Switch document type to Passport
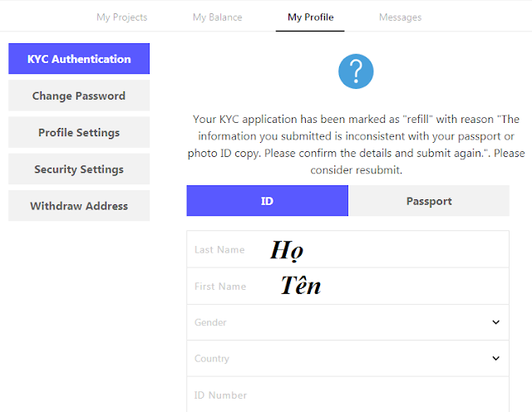Viewport: 532px width, 412px height. click(429, 201)
